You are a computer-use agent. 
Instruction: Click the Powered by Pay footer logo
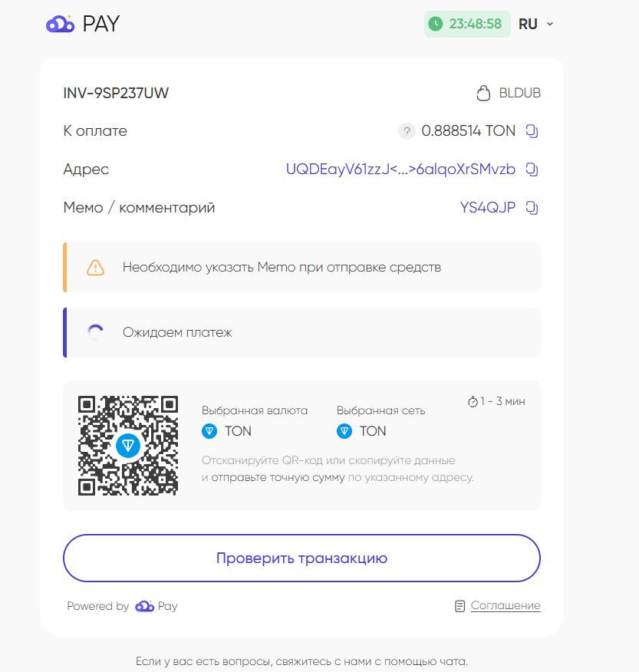144,605
